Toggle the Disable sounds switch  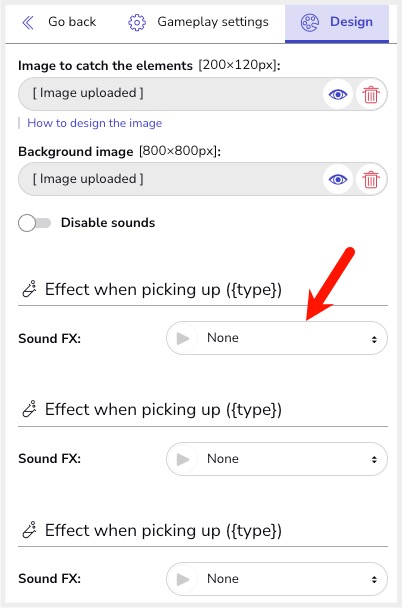(35, 223)
